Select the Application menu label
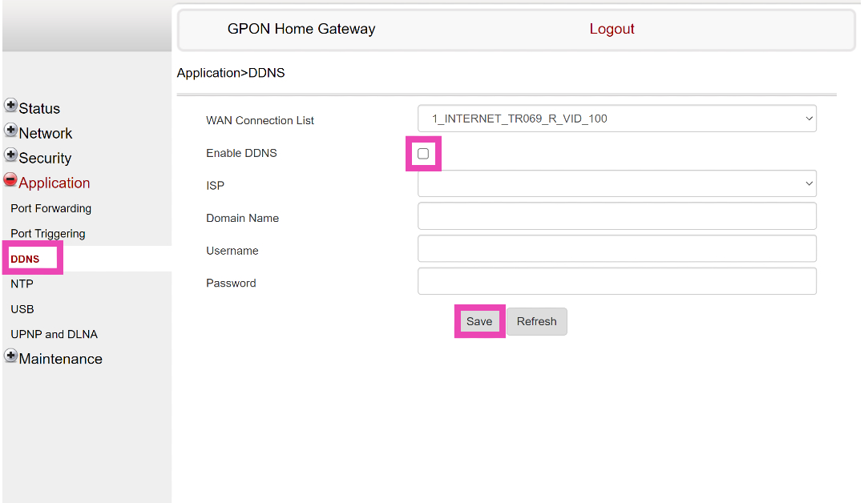The width and height of the screenshot is (868, 503). click(55, 183)
